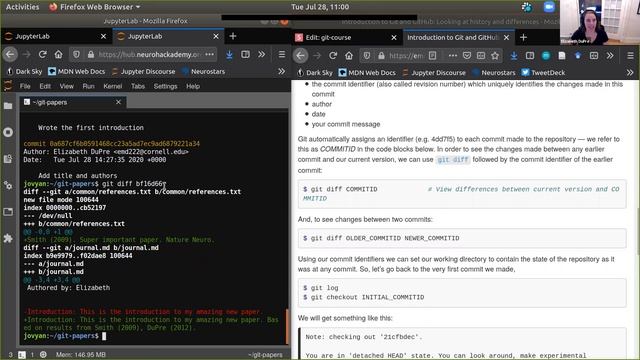Expand left window bookmarks overflow chevron

[x=282, y=71]
